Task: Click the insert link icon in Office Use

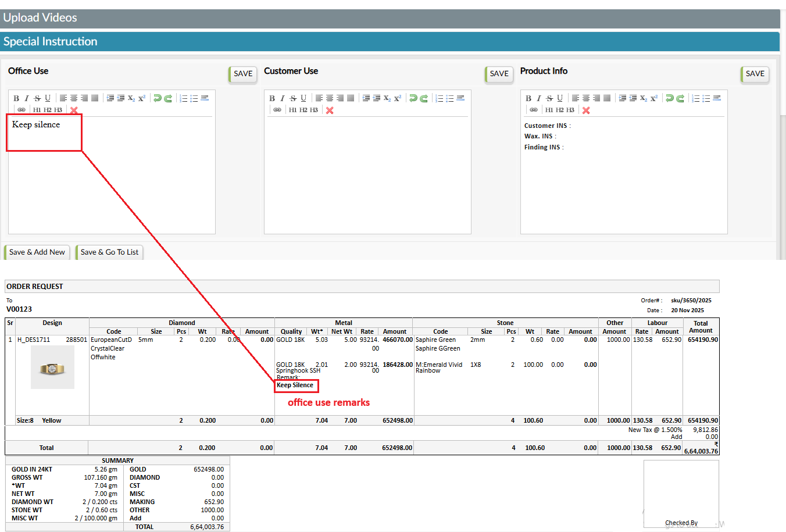Action: click(x=22, y=110)
